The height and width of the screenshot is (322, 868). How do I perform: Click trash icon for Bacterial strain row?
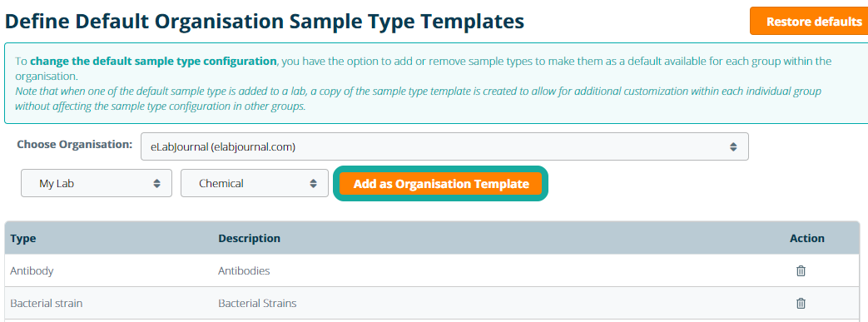(x=801, y=303)
